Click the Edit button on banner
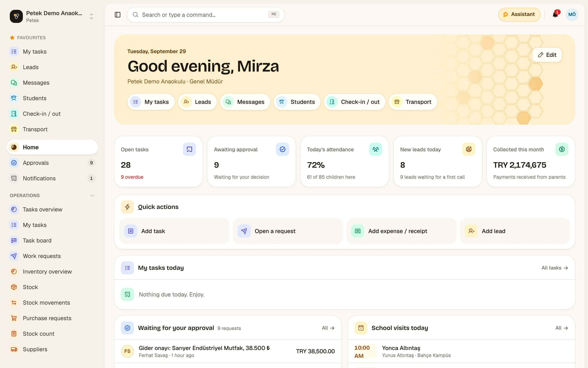This screenshot has height=368, width=588. click(x=547, y=55)
